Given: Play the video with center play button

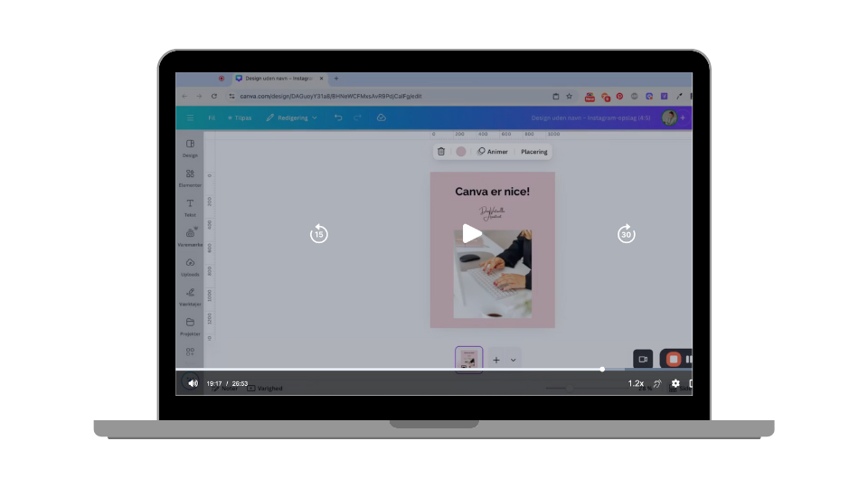Looking at the screenshot, I should point(471,234).
